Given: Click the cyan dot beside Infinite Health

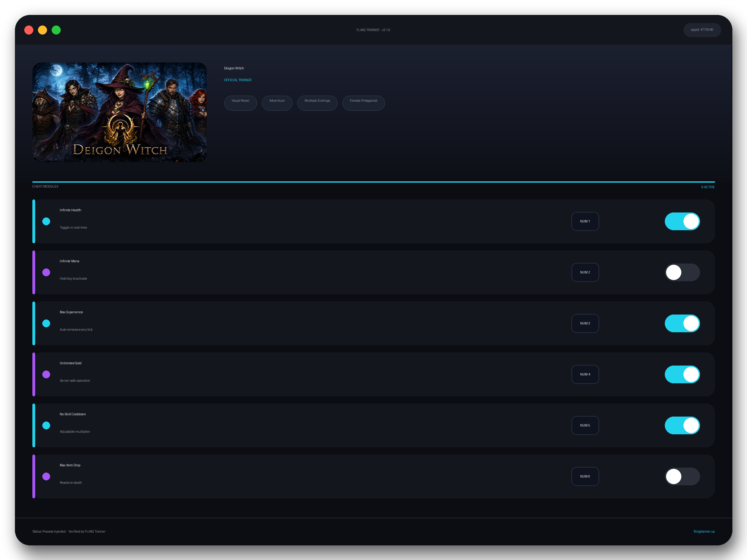Looking at the screenshot, I should 46,222.
